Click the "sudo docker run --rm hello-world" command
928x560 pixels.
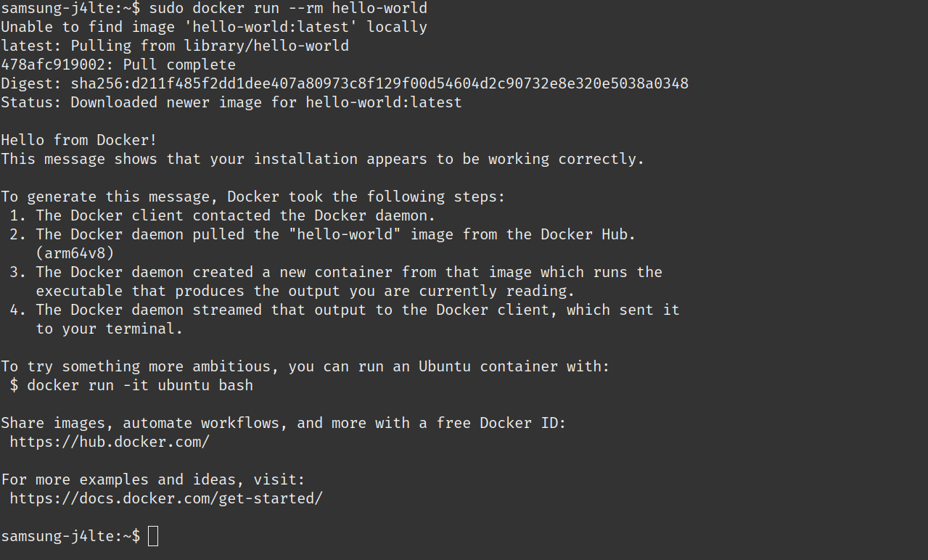pyautogui.click(x=288, y=9)
